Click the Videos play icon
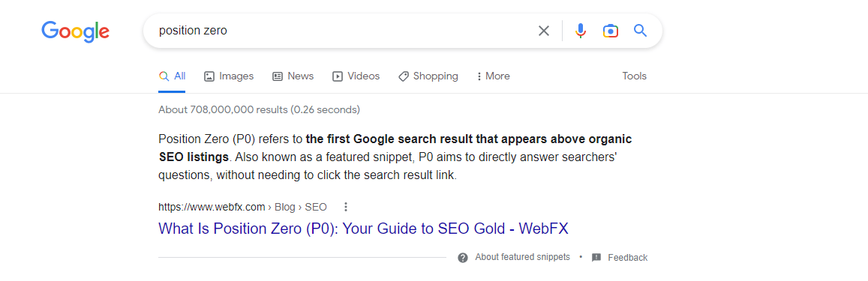 pyautogui.click(x=337, y=76)
